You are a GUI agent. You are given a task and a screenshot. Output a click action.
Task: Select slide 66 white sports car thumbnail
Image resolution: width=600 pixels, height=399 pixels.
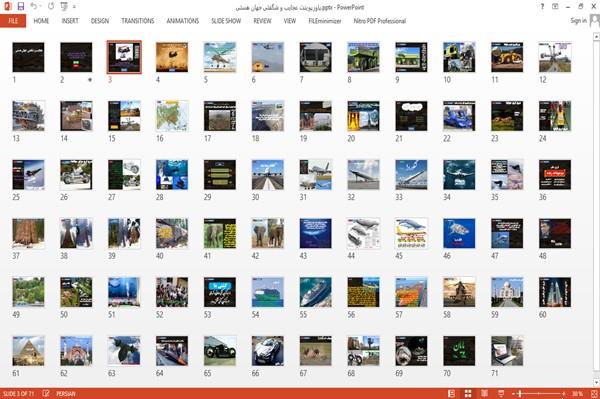pos(268,351)
